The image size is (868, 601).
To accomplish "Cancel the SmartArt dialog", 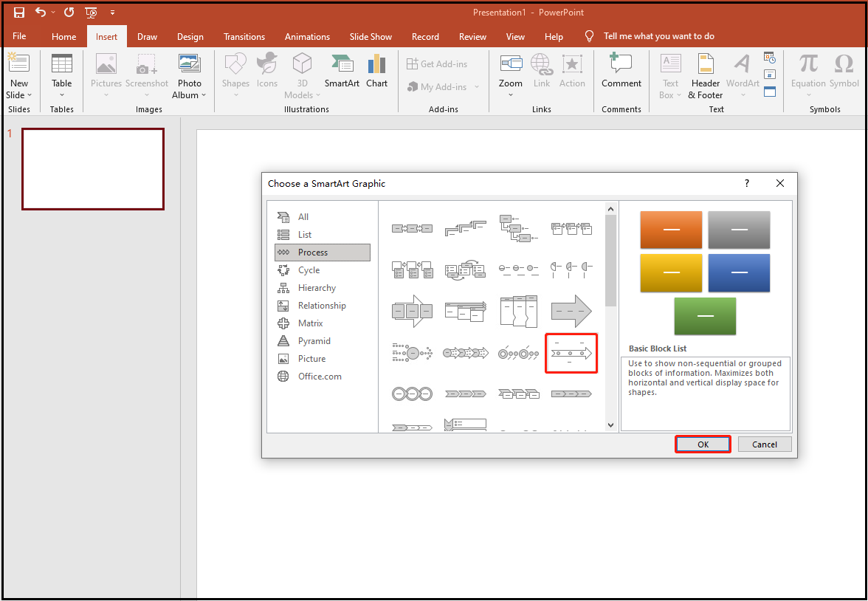I will tap(765, 444).
